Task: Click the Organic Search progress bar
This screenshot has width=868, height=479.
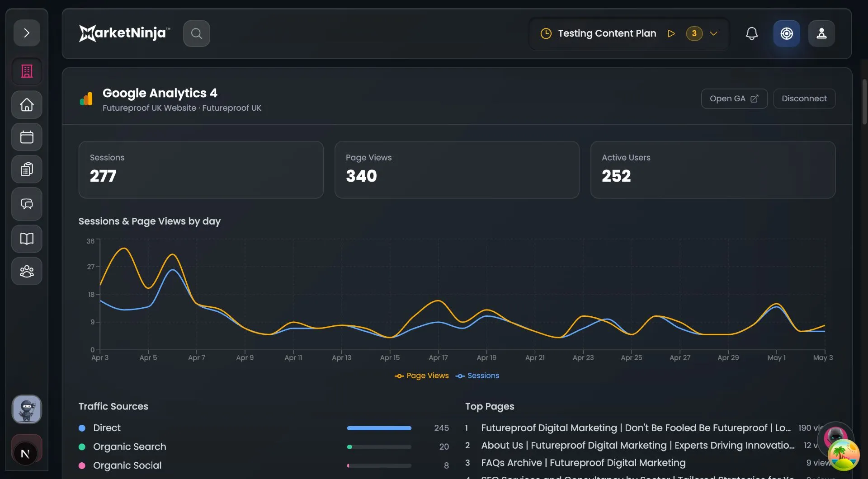Action: [379, 447]
